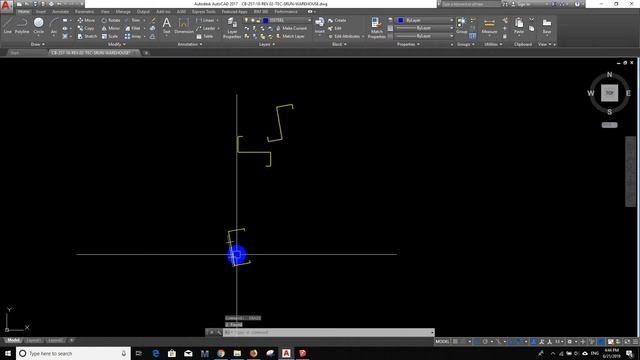The height and width of the screenshot is (360, 640).
Task: Select the Polyline tool
Action: (x=22, y=25)
